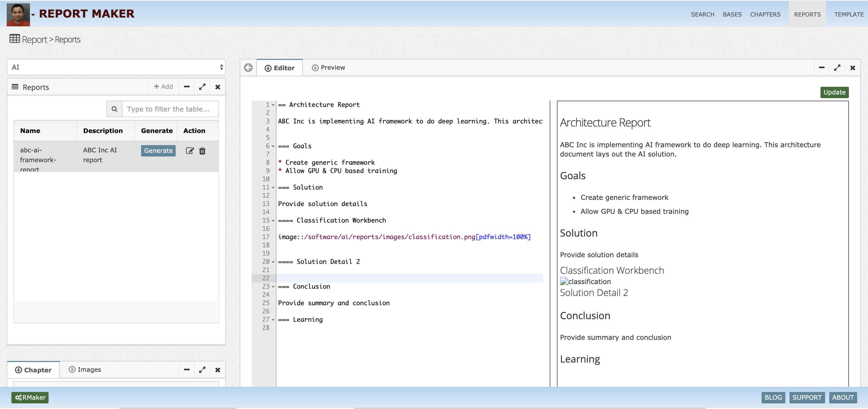Open the AI base dropdown selector
This screenshot has width=868, height=409.
coord(116,67)
